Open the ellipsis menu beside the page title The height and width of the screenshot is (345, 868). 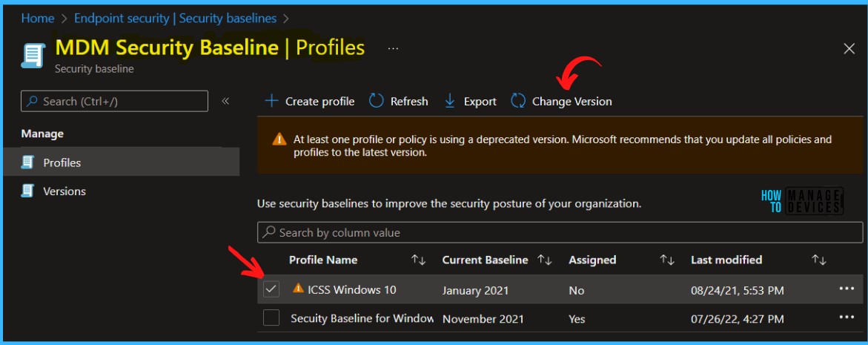tap(393, 49)
